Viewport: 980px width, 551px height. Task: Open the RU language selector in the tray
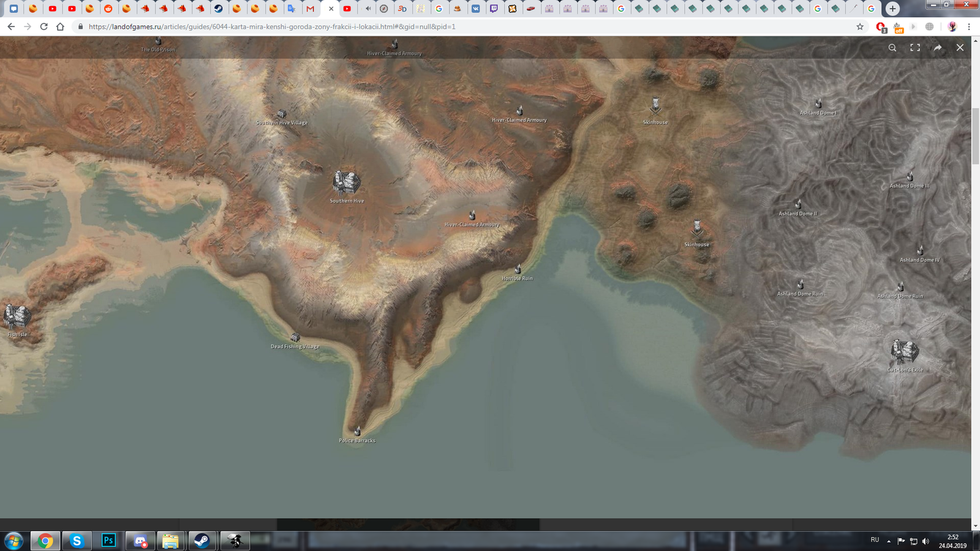(x=875, y=540)
